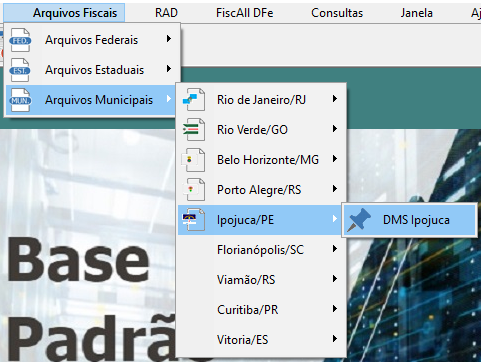Open the Arquivos Fiscais menu

(x=64, y=13)
